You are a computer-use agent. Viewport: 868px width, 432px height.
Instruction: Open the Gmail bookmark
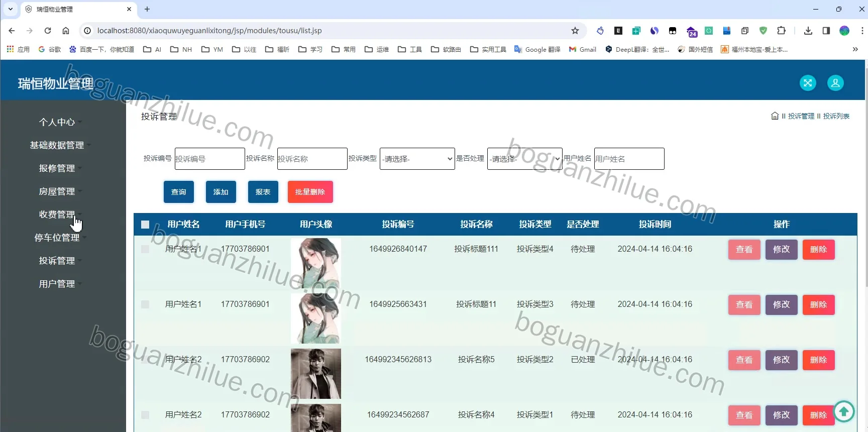[583, 49]
